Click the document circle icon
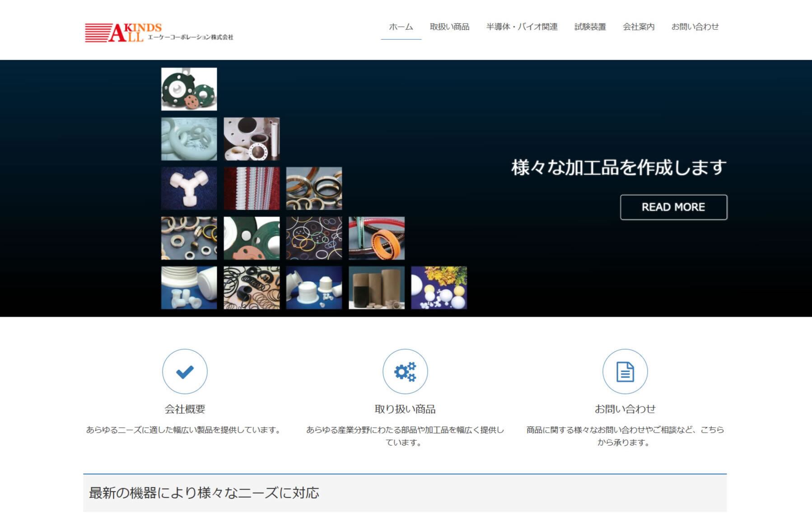Viewport: 812px width, 517px height. pyautogui.click(x=625, y=372)
